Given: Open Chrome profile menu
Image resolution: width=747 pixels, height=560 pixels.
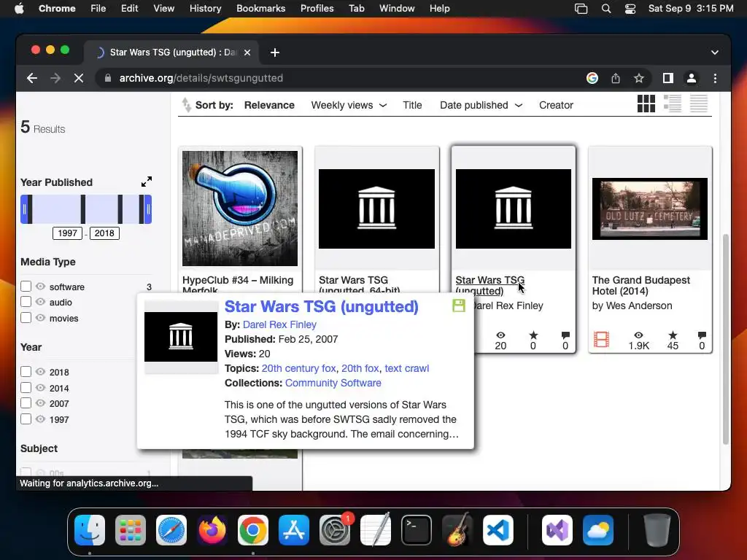Looking at the screenshot, I should coord(692,78).
